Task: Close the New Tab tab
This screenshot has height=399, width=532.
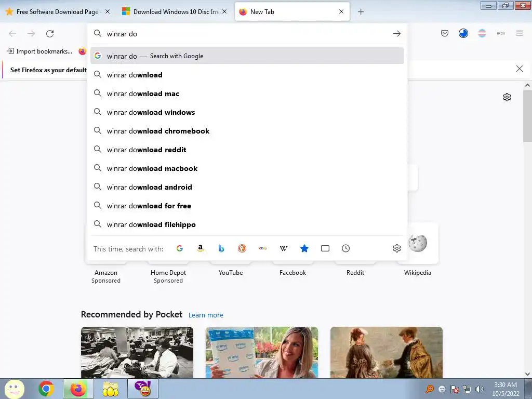Action: tap(341, 11)
